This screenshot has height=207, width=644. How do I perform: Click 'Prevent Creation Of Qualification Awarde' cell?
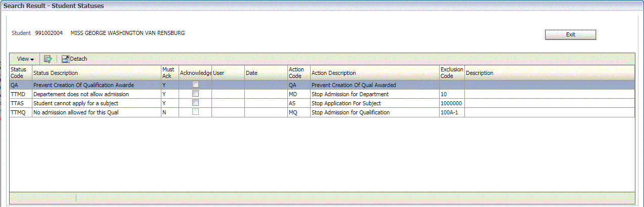coord(97,85)
